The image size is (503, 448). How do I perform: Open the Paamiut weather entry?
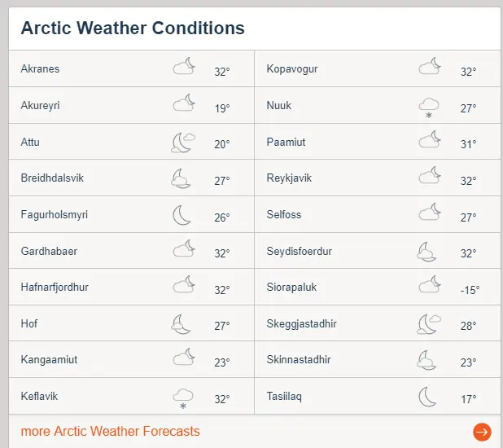pyautogui.click(x=286, y=143)
